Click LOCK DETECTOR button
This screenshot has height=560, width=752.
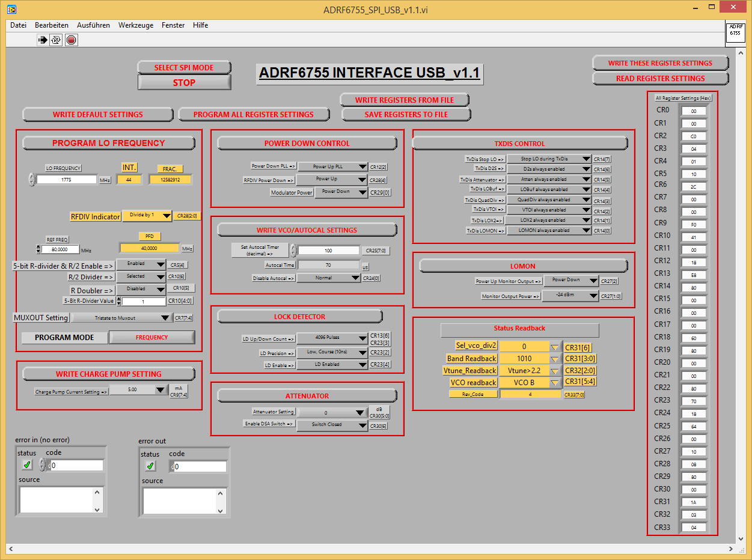pyautogui.click(x=299, y=316)
